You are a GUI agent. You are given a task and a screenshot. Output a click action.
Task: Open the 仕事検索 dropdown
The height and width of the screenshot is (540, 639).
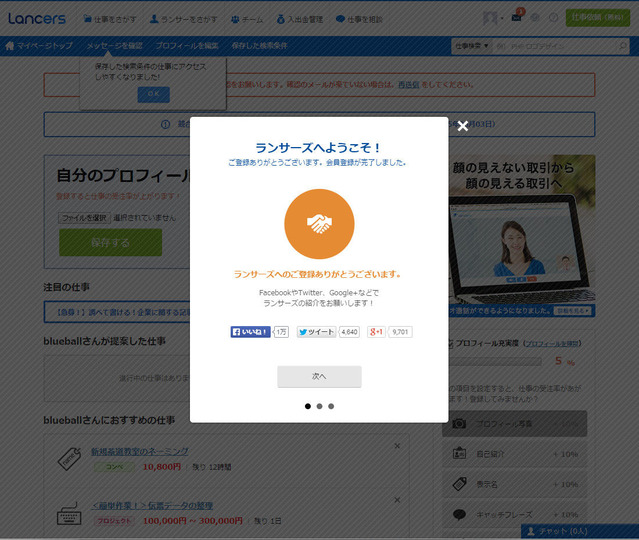coord(472,46)
